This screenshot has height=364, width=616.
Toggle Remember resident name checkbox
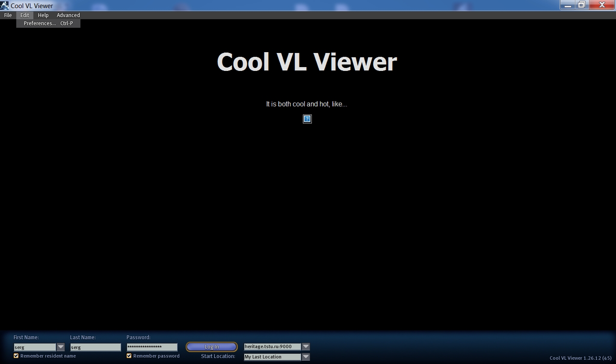point(16,356)
